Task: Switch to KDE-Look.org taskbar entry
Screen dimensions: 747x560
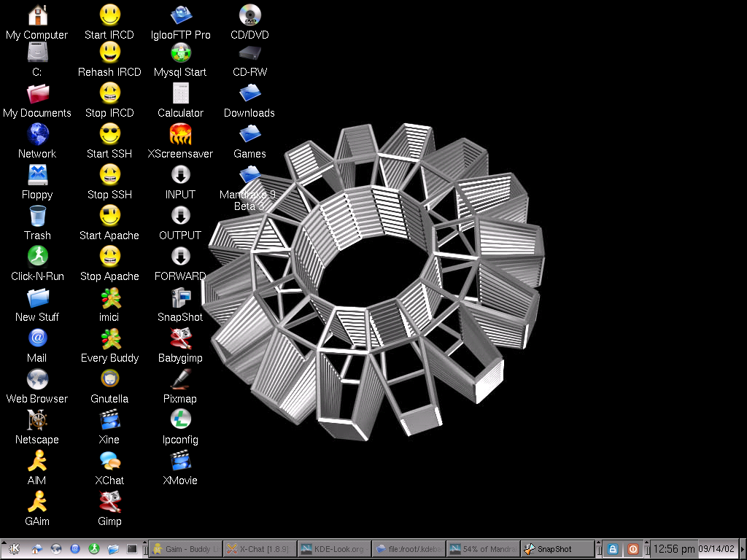Action: point(334,549)
